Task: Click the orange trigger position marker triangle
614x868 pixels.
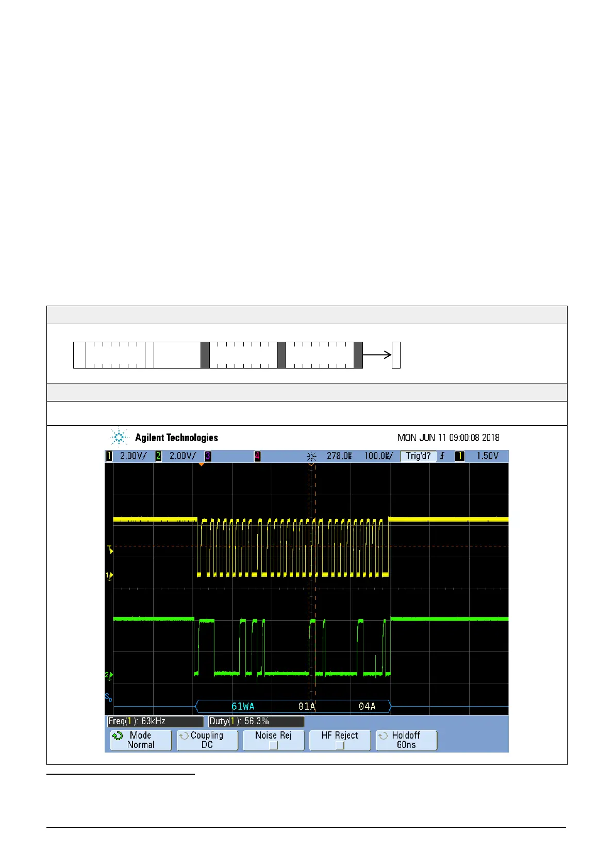Action: pos(202,464)
